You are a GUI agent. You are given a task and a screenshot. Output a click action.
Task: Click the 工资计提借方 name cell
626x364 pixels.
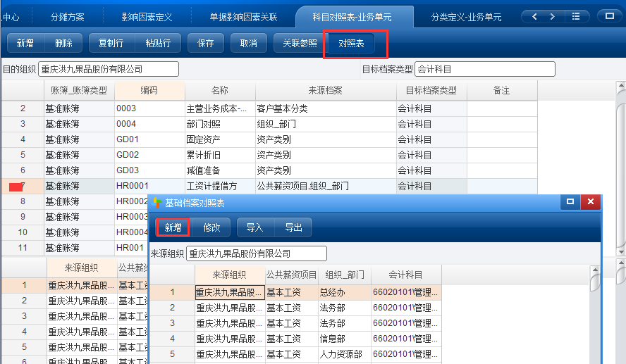pyautogui.click(x=220, y=186)
